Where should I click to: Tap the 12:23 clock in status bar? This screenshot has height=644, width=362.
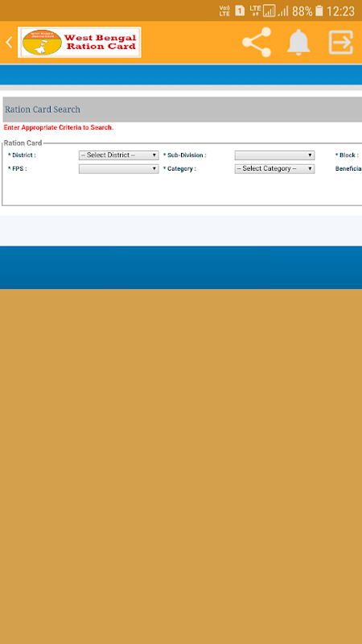[x=340, y=11]
